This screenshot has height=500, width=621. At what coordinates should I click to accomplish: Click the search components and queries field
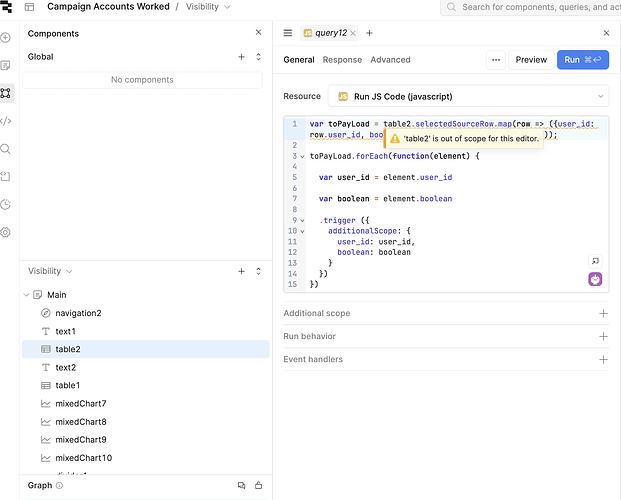531,7
